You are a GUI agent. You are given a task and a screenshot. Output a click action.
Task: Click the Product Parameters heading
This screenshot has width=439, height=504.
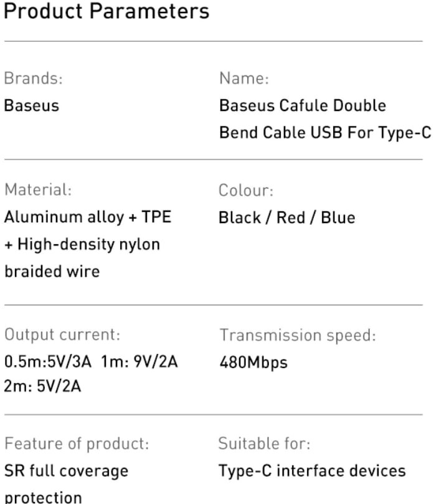106,12
